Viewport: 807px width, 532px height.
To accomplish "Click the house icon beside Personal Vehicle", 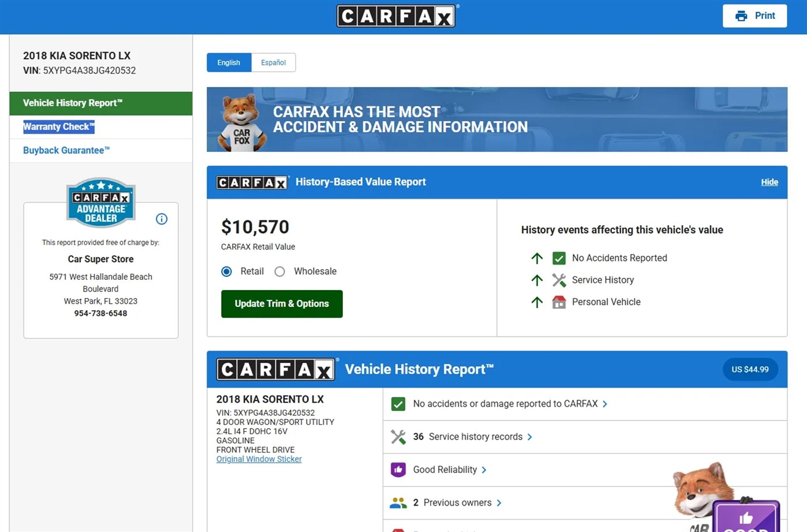I will coord(559,302).
